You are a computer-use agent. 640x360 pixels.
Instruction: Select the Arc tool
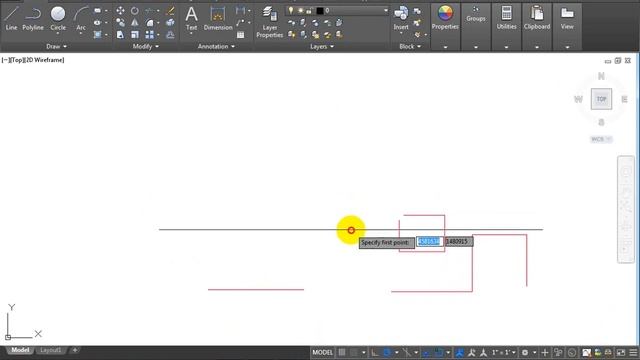click(x=81, y=18)
